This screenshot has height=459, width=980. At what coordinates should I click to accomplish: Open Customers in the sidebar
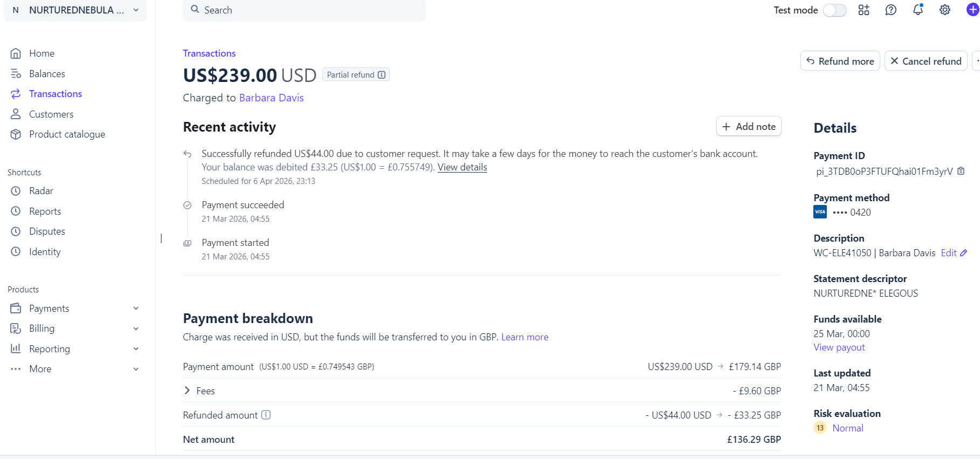pyautogui.click(x=51, y=114)
